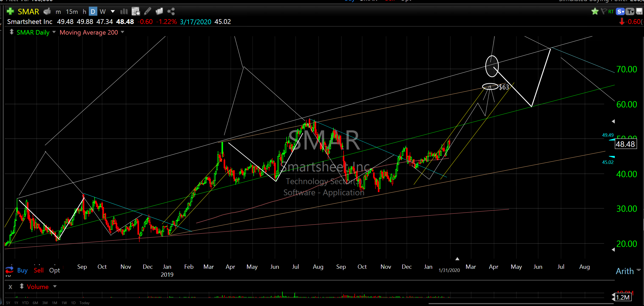Click the share icon in chart toolbar
Image resolution: width=644 pixels, height=306 pixels.
pyautogui.click(x=171, y=11)
